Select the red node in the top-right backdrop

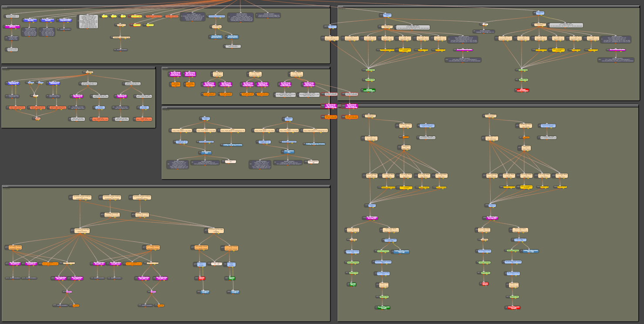pos(523,90)
